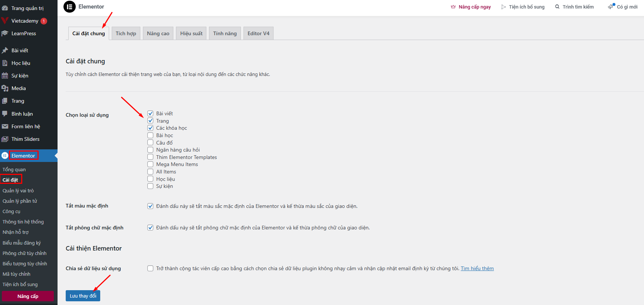Open Thông tin hệ thống submenu

tap(23, 222)
